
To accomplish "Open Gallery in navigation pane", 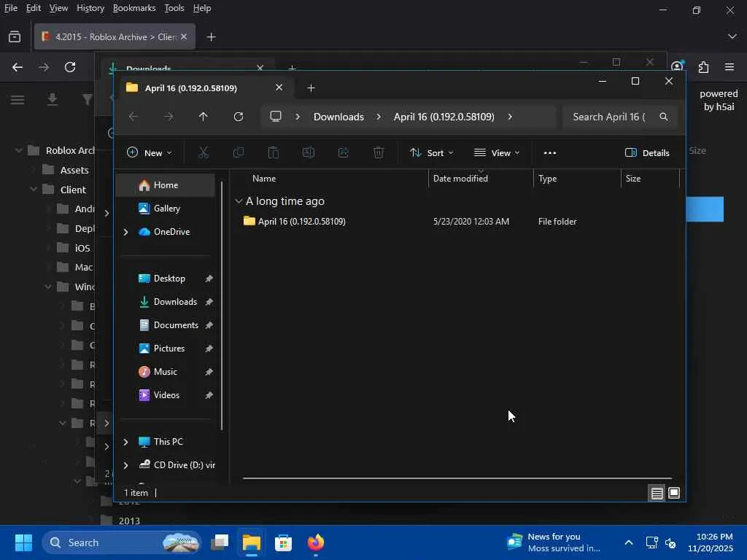I will click(166, 209).
